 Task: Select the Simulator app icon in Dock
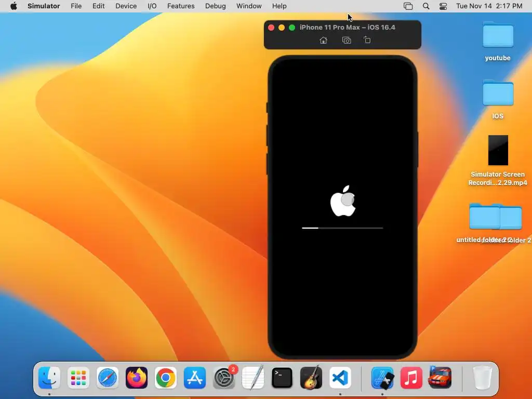pos(383,378)
